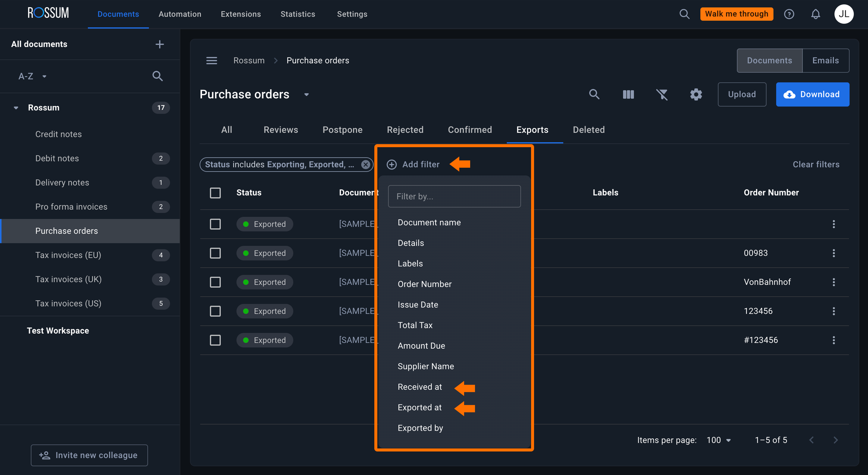Screen dimensions: 868x475
Task: Switch to the Automation tab
Action: 180,14
